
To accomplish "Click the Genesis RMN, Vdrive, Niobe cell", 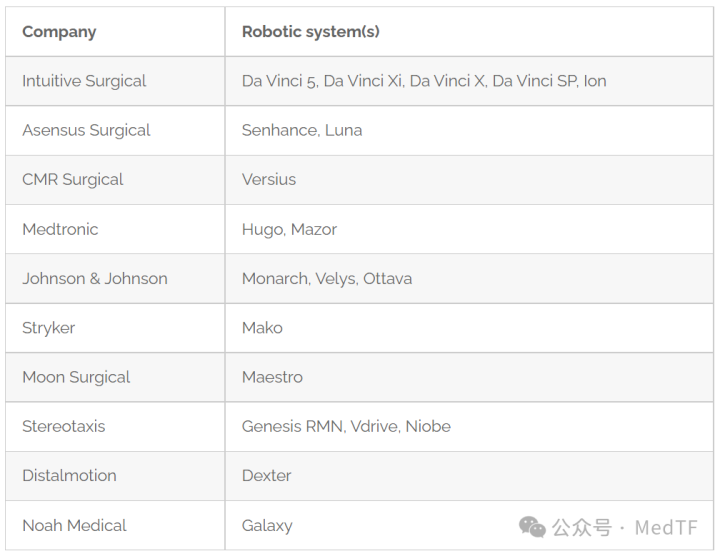I will click(469, 427).
